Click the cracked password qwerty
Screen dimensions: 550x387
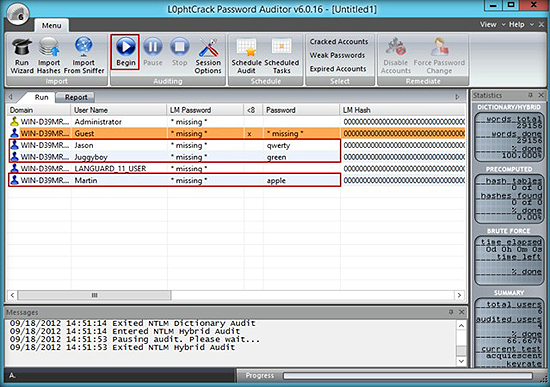[x=279, y=145]
